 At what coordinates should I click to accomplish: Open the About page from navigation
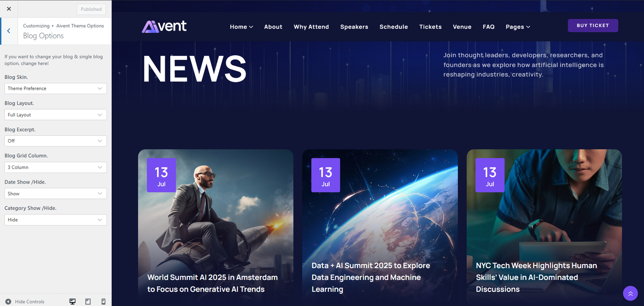[273, 27]
